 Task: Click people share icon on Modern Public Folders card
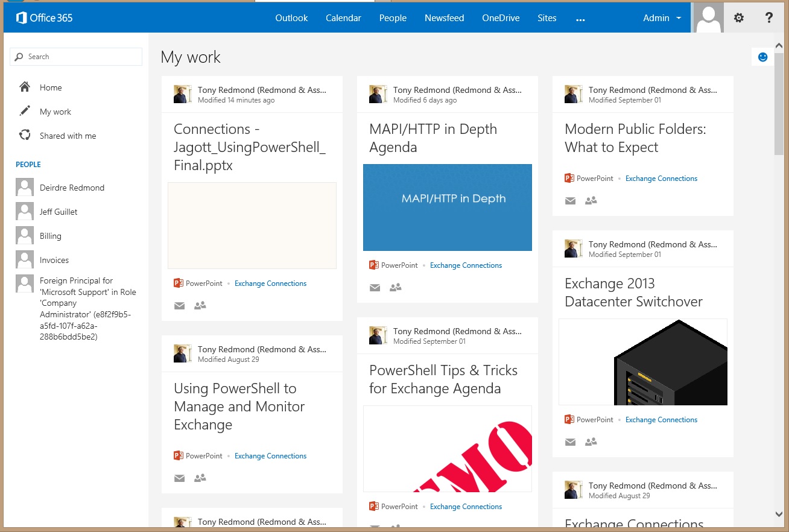click(591, 201)
